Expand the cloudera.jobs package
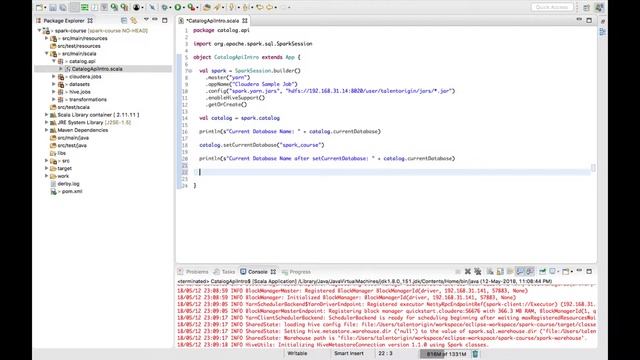This screenshot has width=640, height=360. pos(53,76)
